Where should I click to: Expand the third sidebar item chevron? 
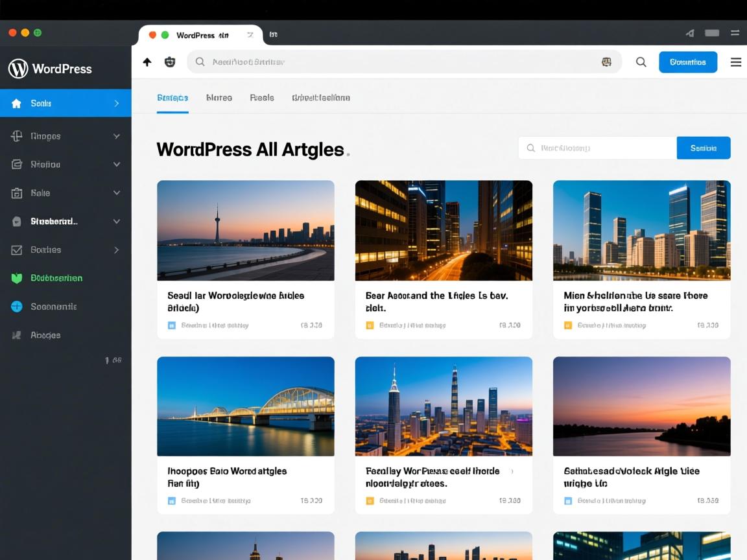[x=117, y=165]
